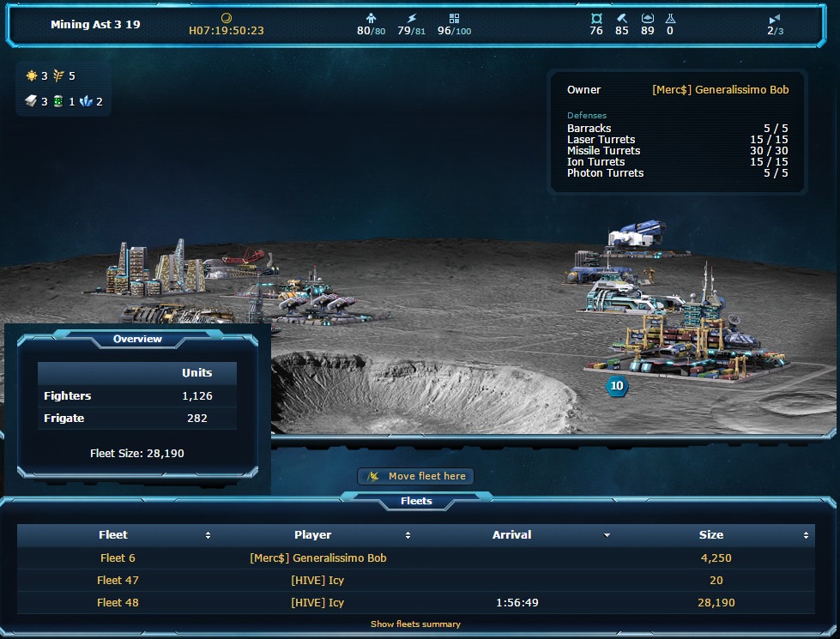
Task: Click the crystals resource icon
Action: (86, 100)
